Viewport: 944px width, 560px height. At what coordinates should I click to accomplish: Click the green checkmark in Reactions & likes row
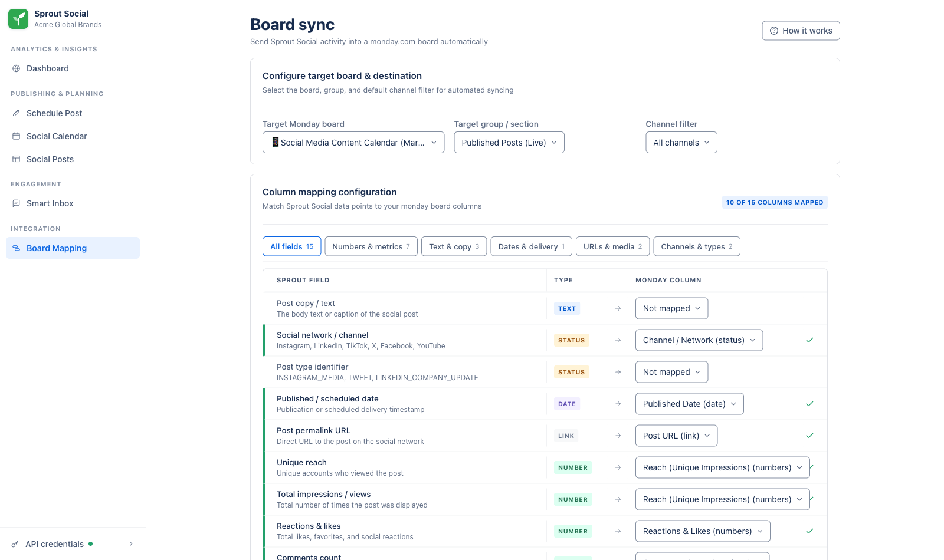[x=809, y=531]
